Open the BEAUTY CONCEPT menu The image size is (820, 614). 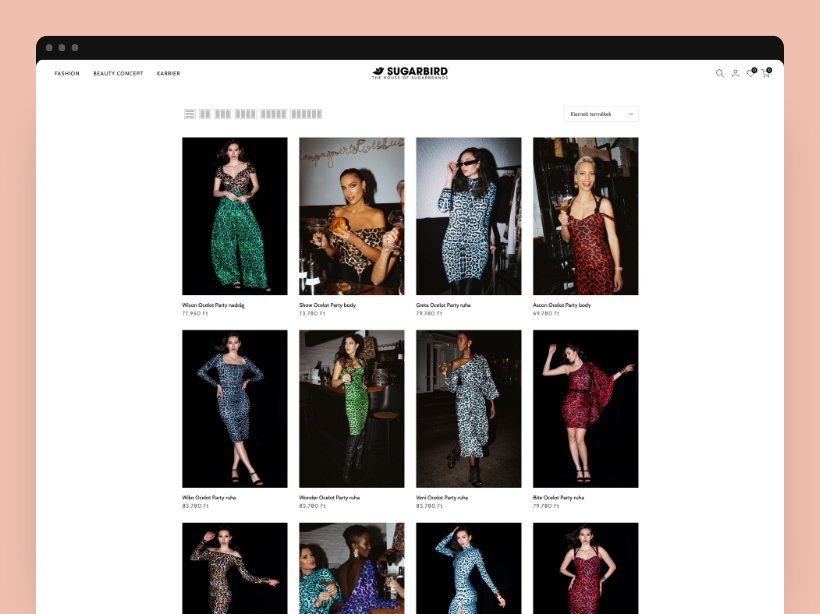tap(118, 73)
